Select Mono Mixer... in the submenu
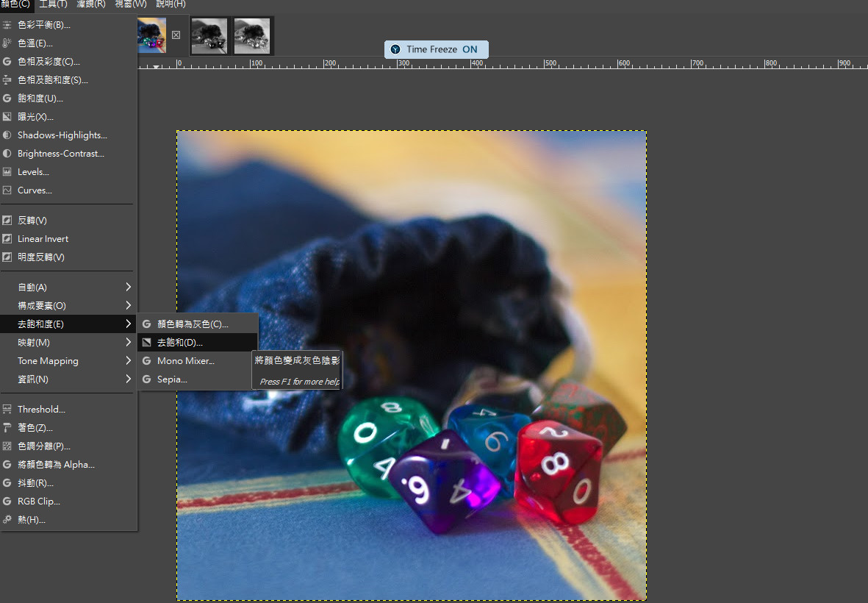868x603 pixels. [x=185, y=361]
